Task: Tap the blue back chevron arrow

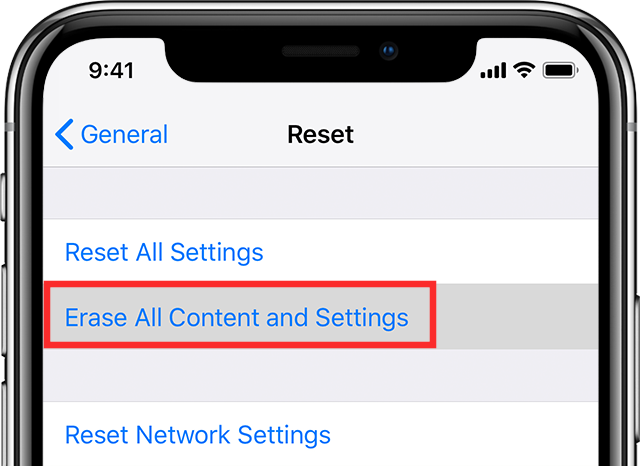Action: (64, 134)
